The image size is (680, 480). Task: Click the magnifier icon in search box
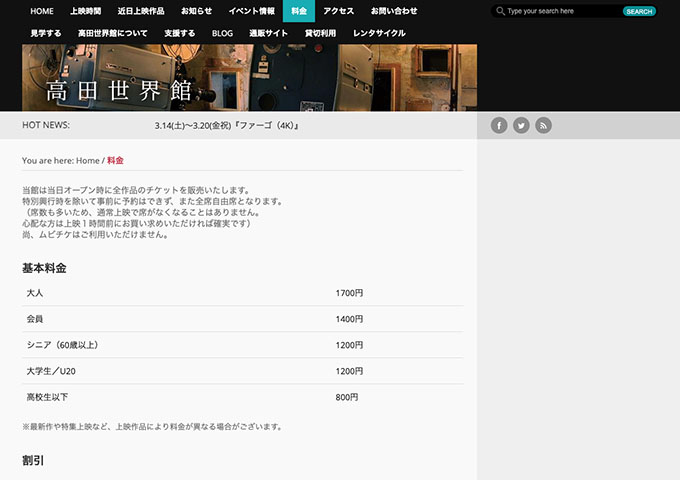(500, 11)
